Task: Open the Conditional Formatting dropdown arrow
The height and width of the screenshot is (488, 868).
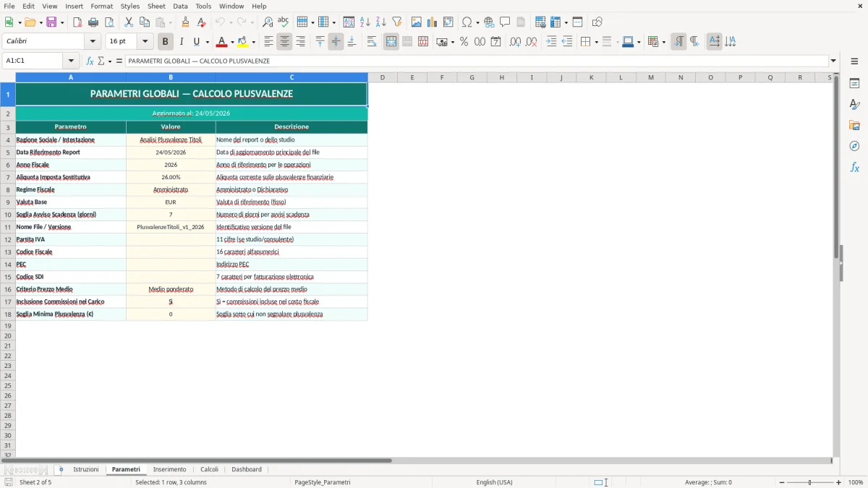Action: pos(664,42)
